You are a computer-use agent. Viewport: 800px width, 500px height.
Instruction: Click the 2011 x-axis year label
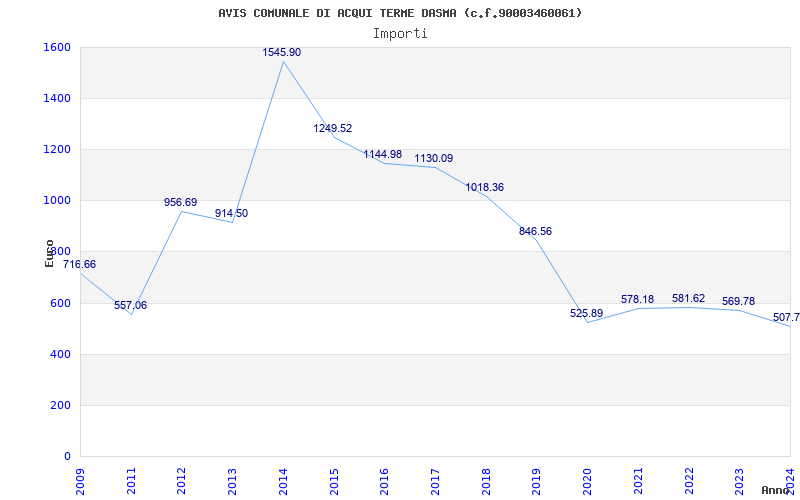131,481
